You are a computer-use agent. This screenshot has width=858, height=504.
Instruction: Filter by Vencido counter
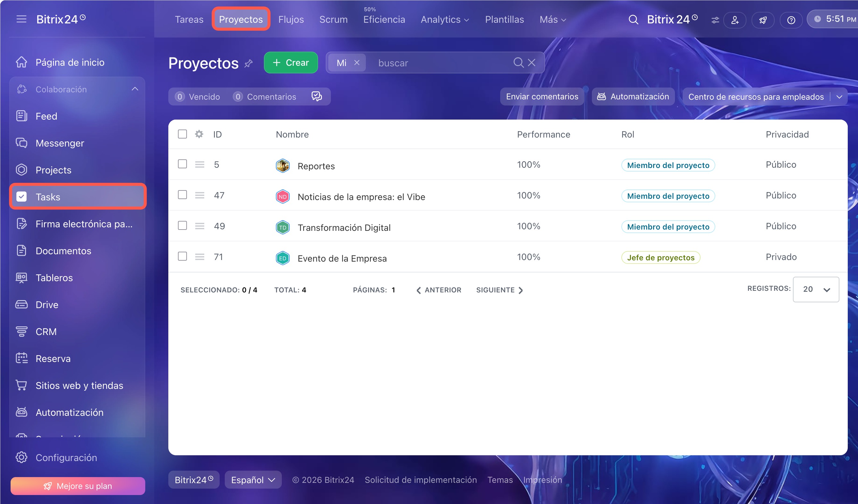[x=198, y=97]
